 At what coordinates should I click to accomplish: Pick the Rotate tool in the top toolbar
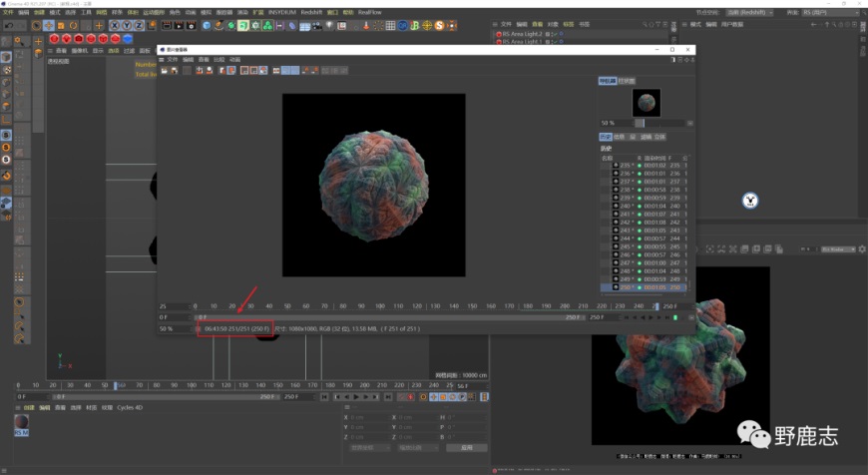73,26
